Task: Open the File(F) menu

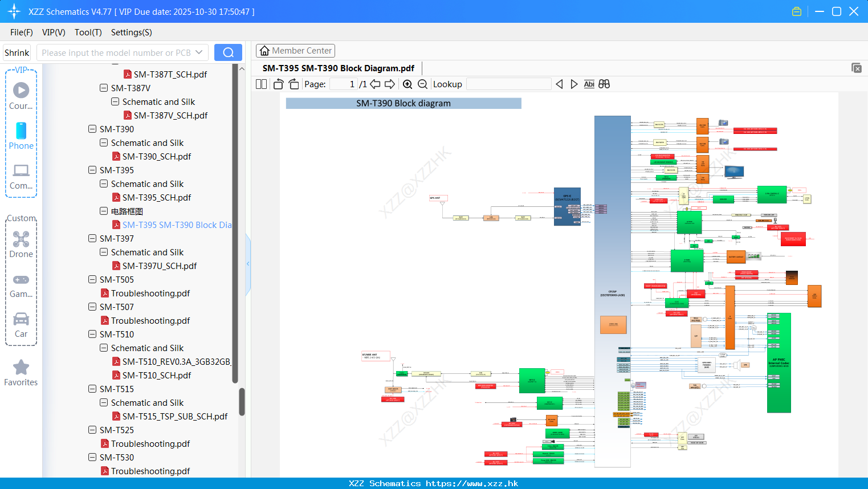Action: point(22,32)
